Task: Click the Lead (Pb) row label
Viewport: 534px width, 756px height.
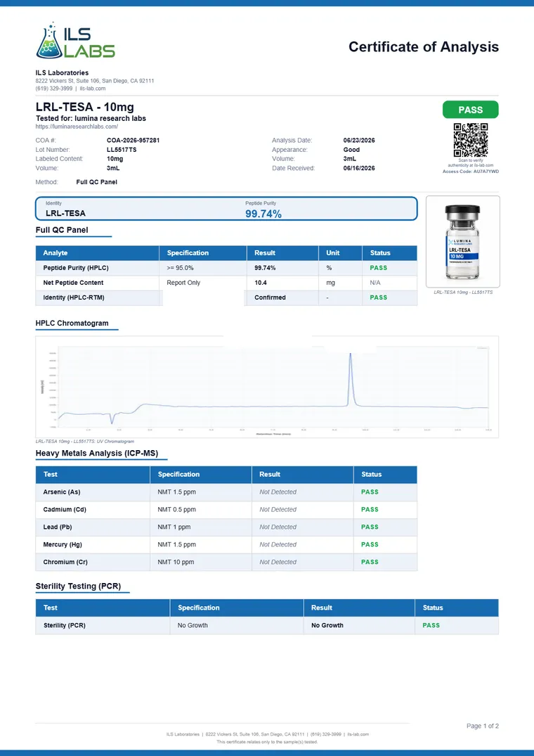Action: [x=58, y=527]
